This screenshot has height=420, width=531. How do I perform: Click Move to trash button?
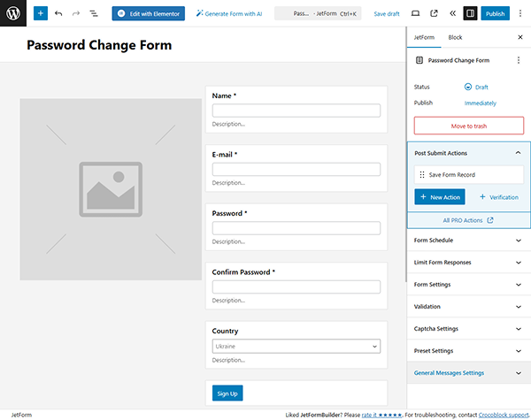(469, 126)
